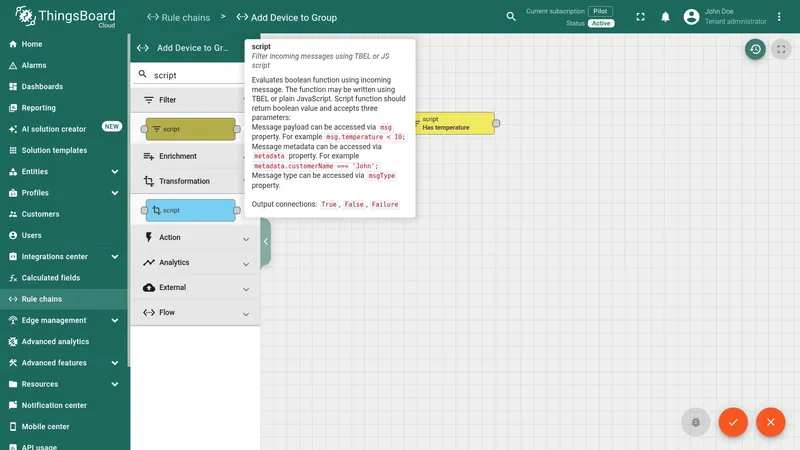Expand the External section arrow
This screenshot has width=800, height=450.
246,289
